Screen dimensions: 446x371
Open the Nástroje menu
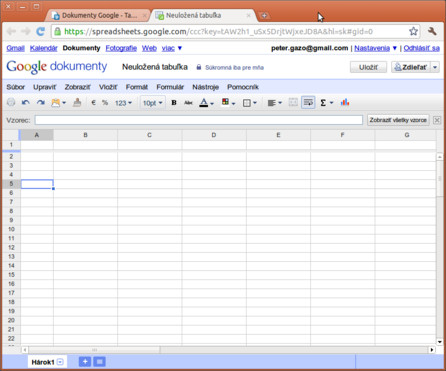(206, 87)
